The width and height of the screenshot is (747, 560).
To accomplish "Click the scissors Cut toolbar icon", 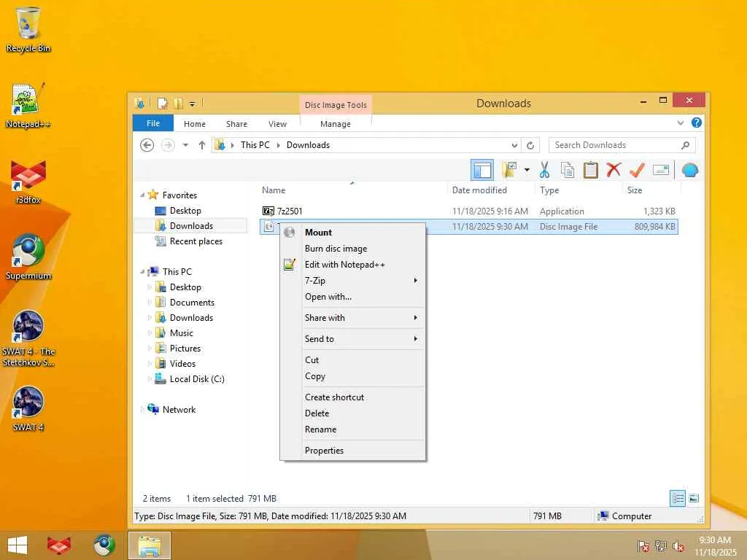I will click(x=544, y=170).
